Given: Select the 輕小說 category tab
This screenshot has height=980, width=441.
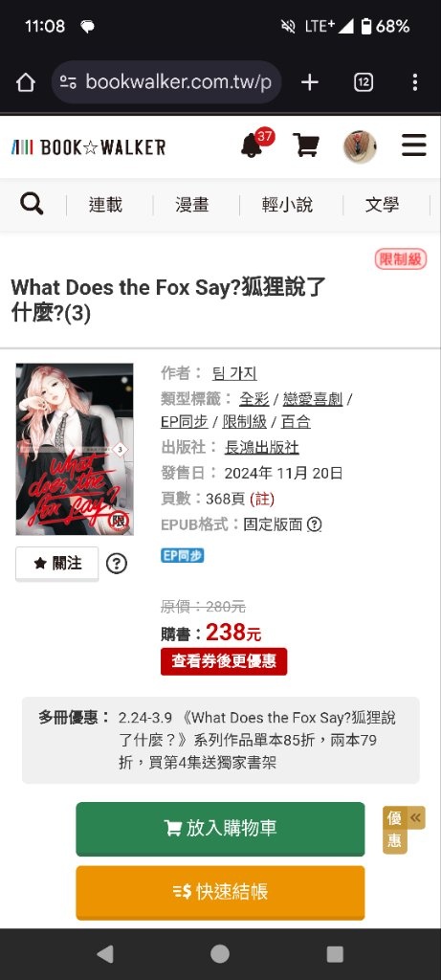Looking at the screenshot, I should pos(287,205).
